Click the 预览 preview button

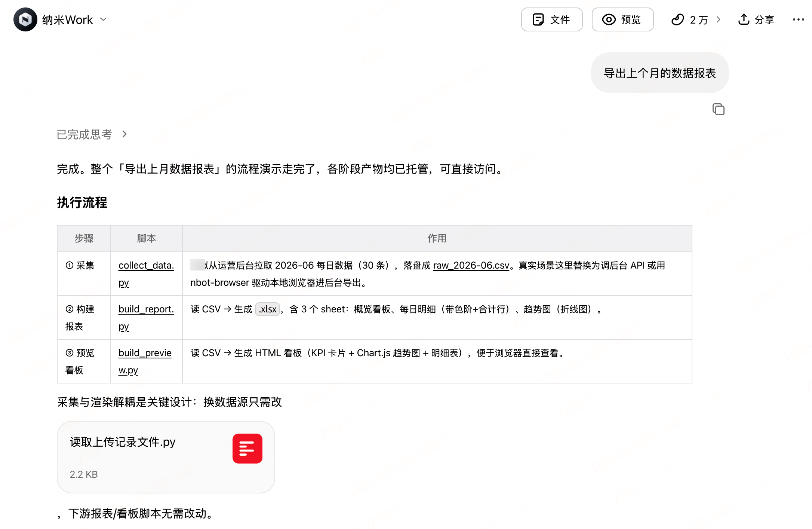[x=622, y=19]
